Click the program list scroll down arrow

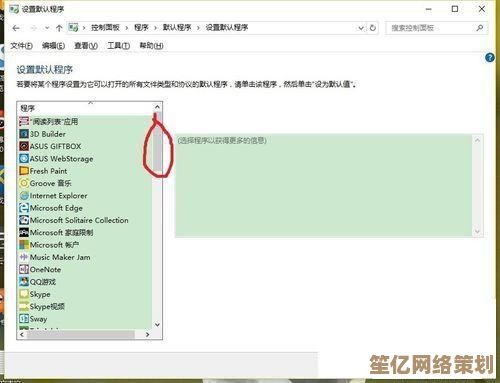pos(157,325)
